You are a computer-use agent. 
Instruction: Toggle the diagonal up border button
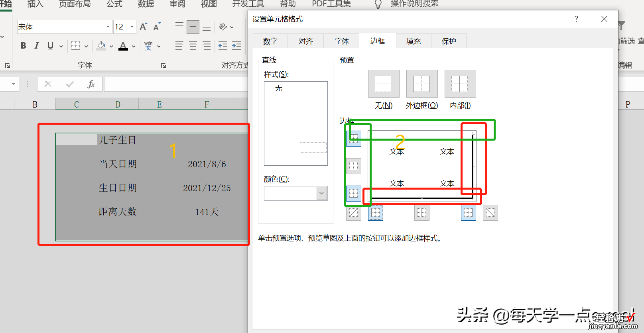[354, 213]
